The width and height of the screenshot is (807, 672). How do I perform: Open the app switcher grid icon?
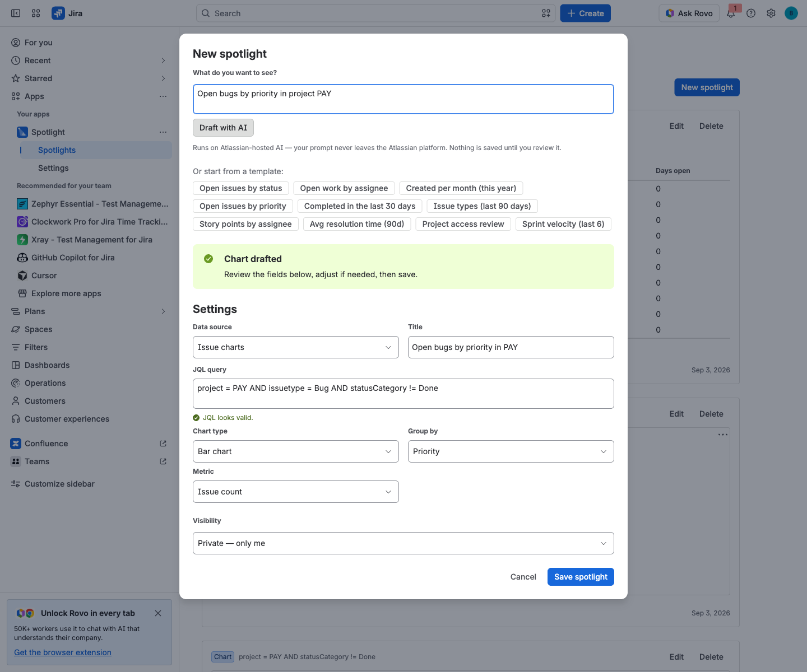coord(36,13)
